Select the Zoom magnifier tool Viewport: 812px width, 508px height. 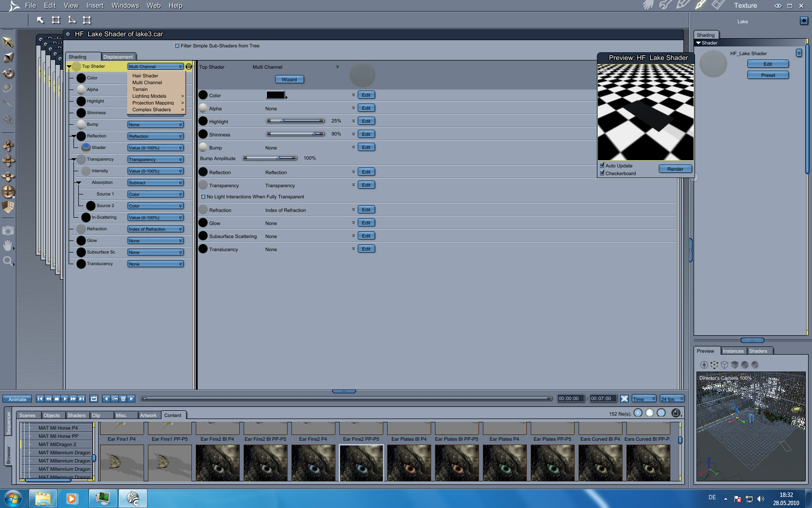point(8,262)
